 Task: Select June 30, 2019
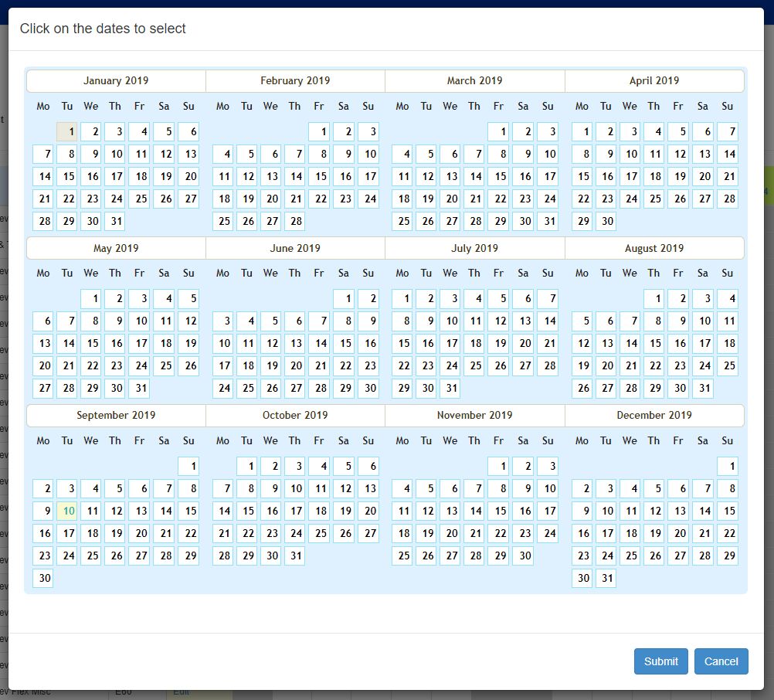point(368,388)
